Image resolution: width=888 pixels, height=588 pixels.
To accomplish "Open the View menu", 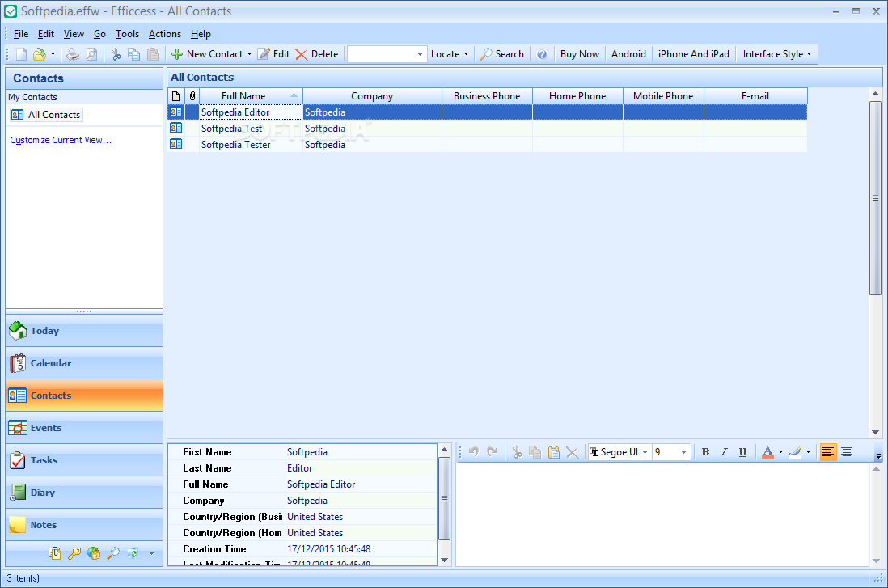I will pos(74,34).
